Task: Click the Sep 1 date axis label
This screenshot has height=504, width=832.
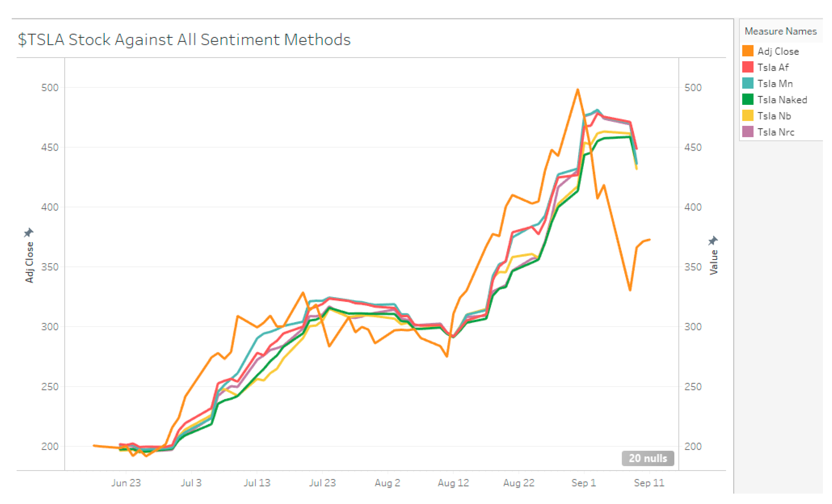Action: (583, 483)
